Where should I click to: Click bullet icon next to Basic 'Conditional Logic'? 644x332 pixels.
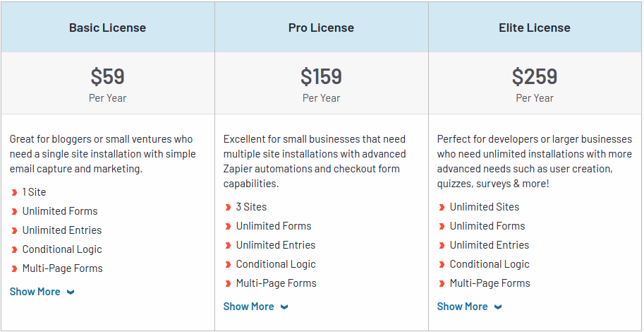pyautogui.click(x=15, y=249)
